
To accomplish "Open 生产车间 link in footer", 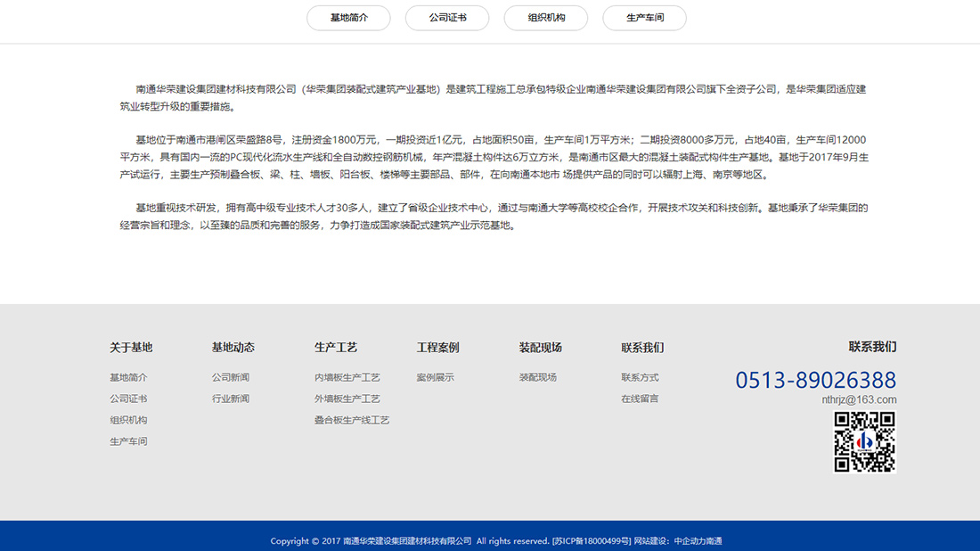I will tap(129, 441).
